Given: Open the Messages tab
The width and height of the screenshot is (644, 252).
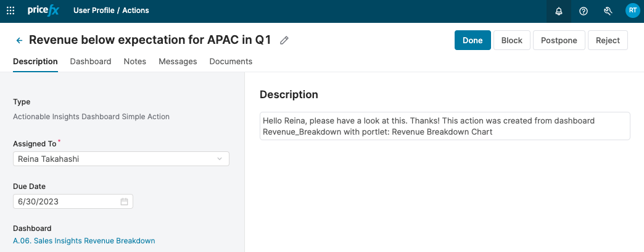Looking at the screenshot, I should [178, 62].
